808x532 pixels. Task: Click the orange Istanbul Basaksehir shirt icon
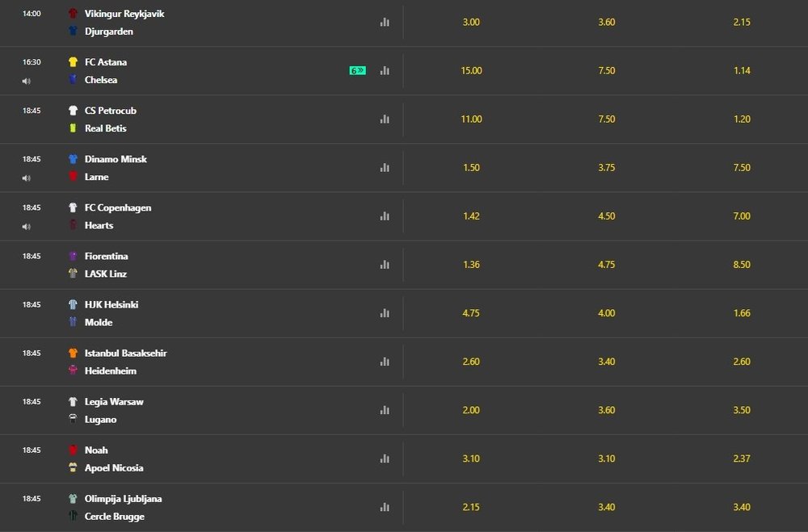(73, 353)
